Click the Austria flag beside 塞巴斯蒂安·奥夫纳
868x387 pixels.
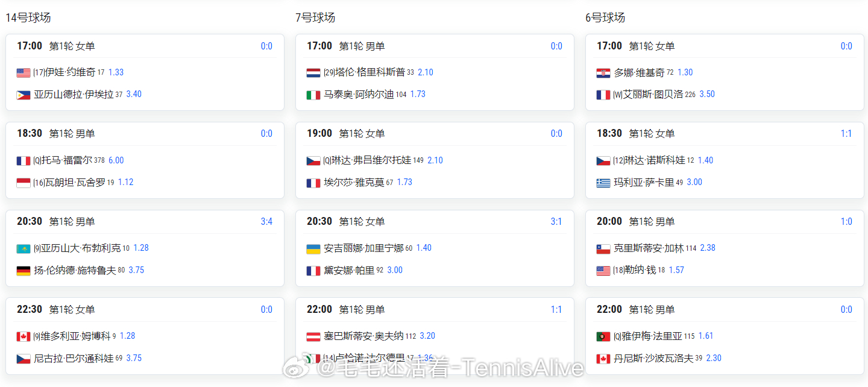[x=313, y=336]
